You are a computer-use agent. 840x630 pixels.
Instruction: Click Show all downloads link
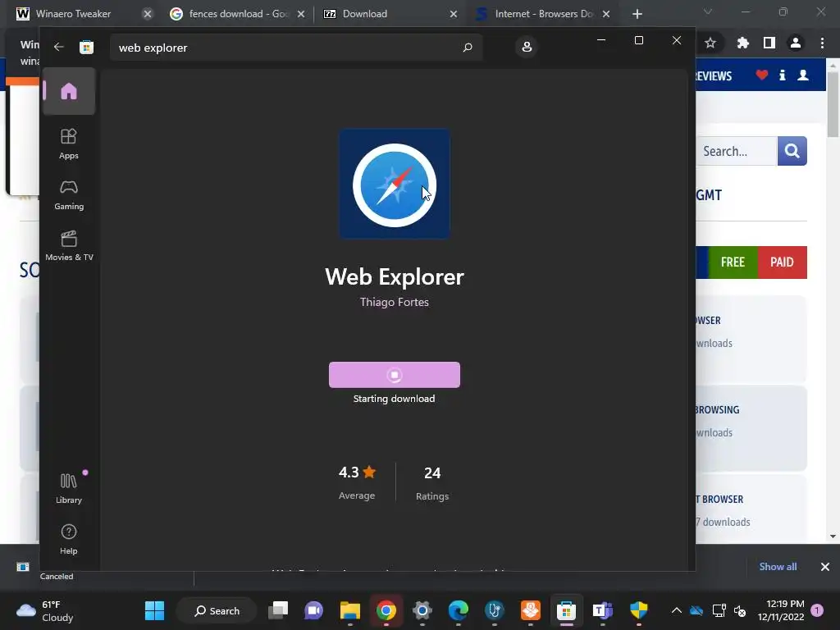pos(778,567)
